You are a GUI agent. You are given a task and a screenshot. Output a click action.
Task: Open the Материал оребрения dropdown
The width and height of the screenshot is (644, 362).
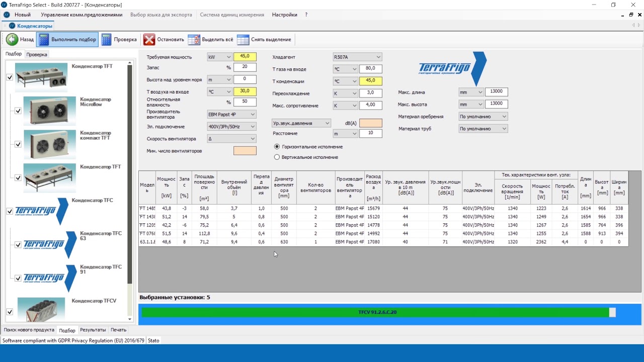pos(483,117)
